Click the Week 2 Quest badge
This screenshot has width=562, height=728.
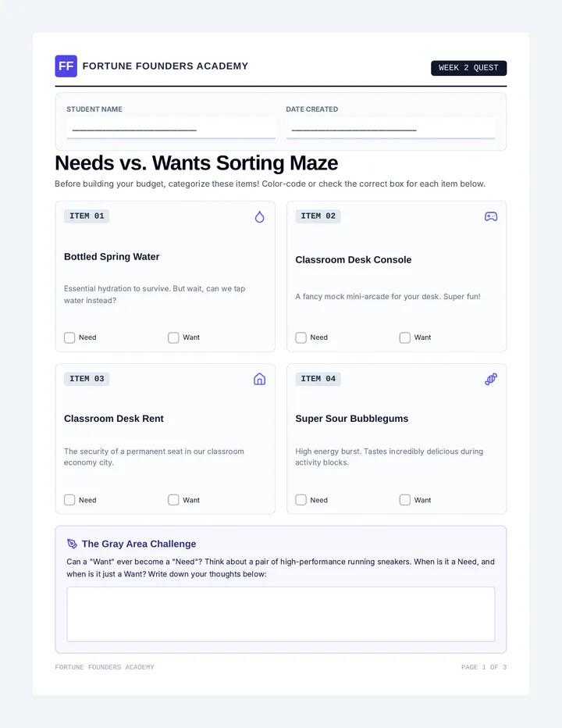tap(468, 68)
